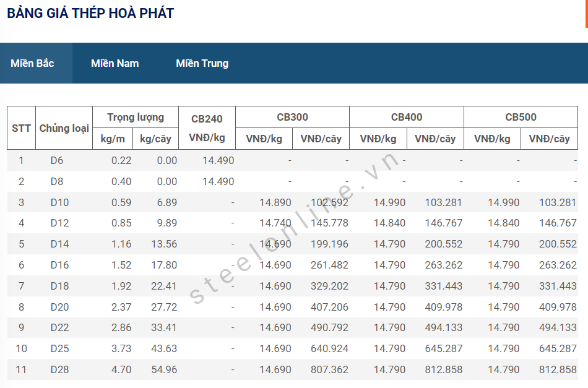Click the 14.990 CB400 price for D10

tap(389, 202)
